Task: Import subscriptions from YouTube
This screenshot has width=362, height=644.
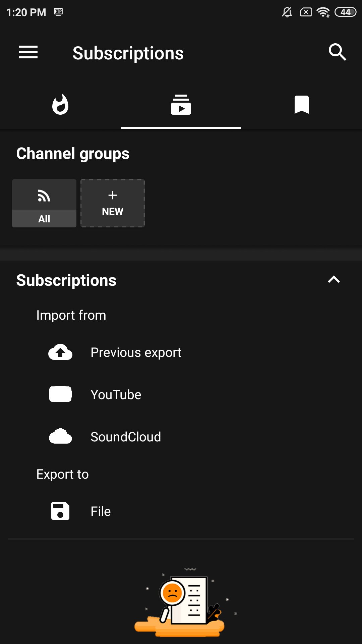Action: 116,395
